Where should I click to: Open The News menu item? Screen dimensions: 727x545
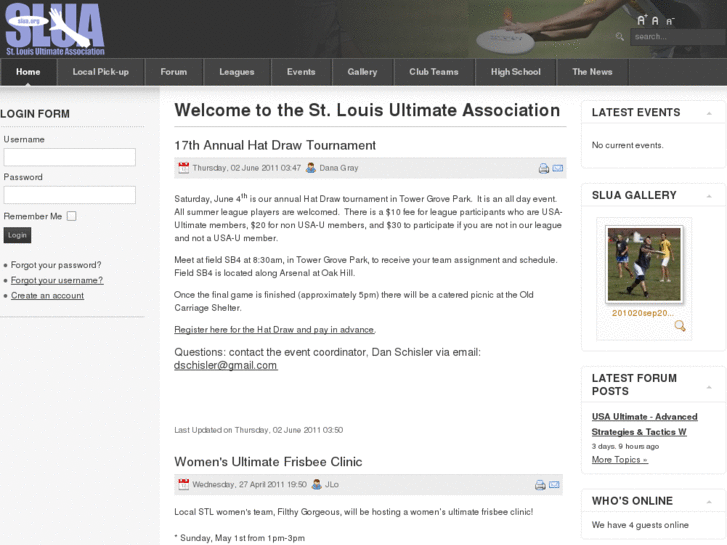593,72
